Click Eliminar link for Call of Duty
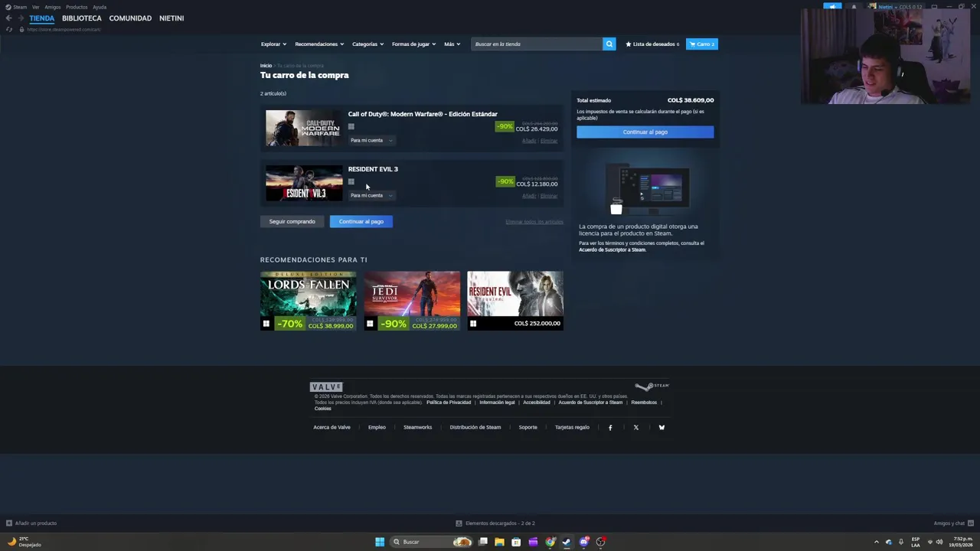The width and height of the screenshot is (980, 551). [x=549, y=141]
